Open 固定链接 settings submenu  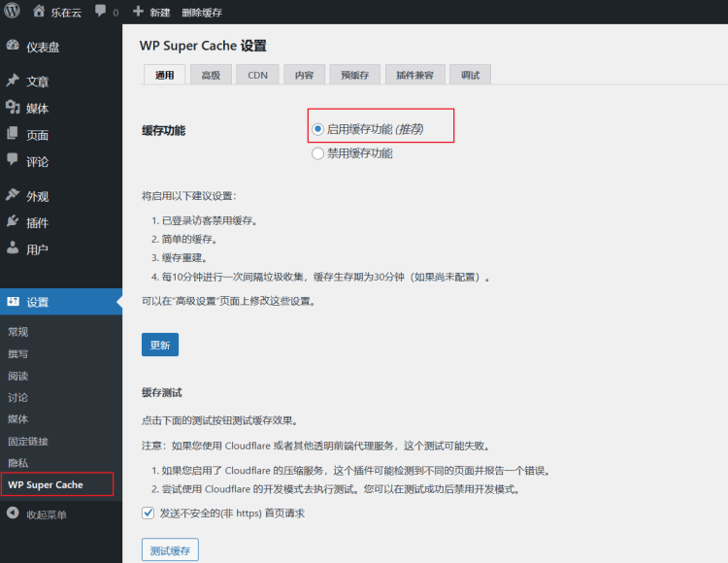click(x=28, y=441)
